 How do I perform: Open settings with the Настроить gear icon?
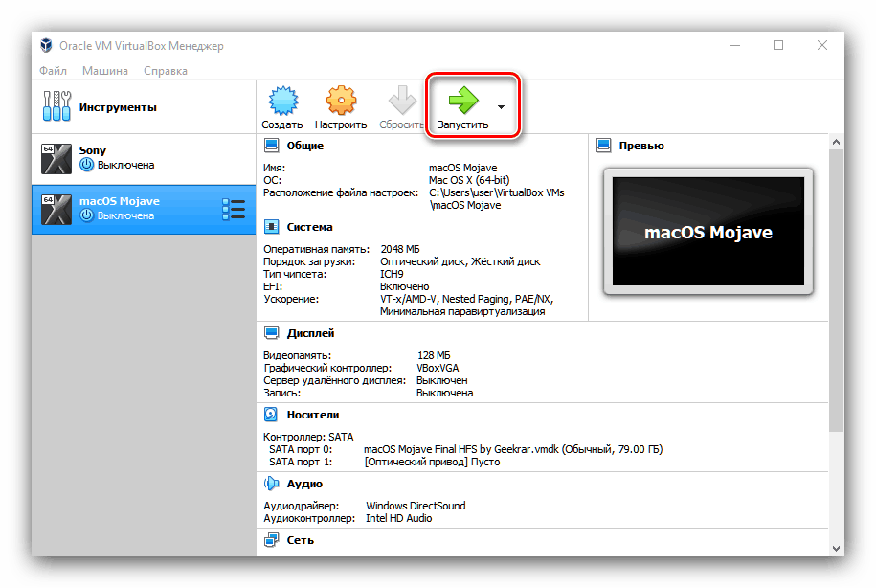[341, 98]
